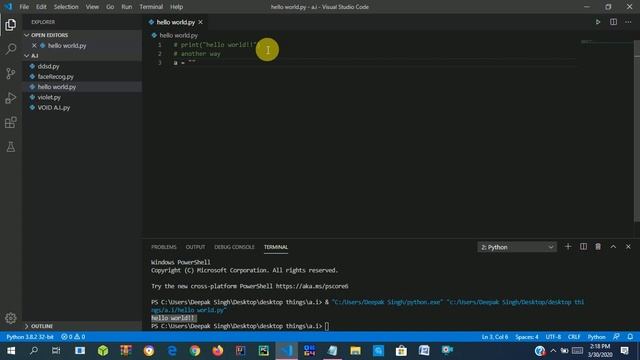Image resolution: width=640 pixels, height=360 pixels.
Task: Open Microsoft Edge from taskbar
Action: coord(172,351)
